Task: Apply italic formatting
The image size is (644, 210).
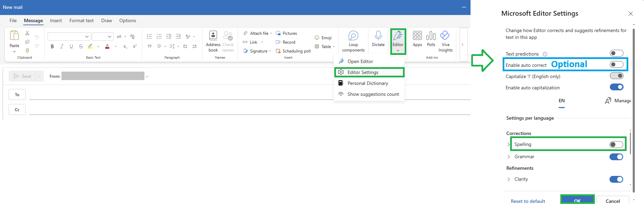Action: (62, 46)
